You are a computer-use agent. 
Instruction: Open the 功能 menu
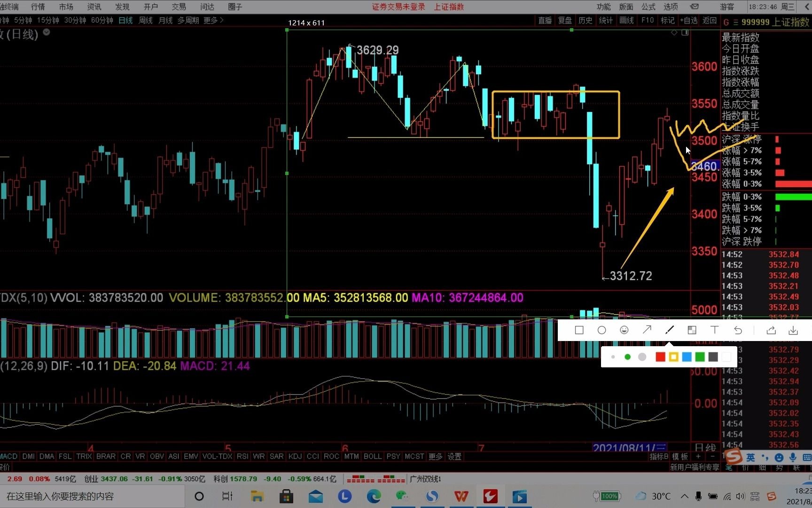pos(604,7)
